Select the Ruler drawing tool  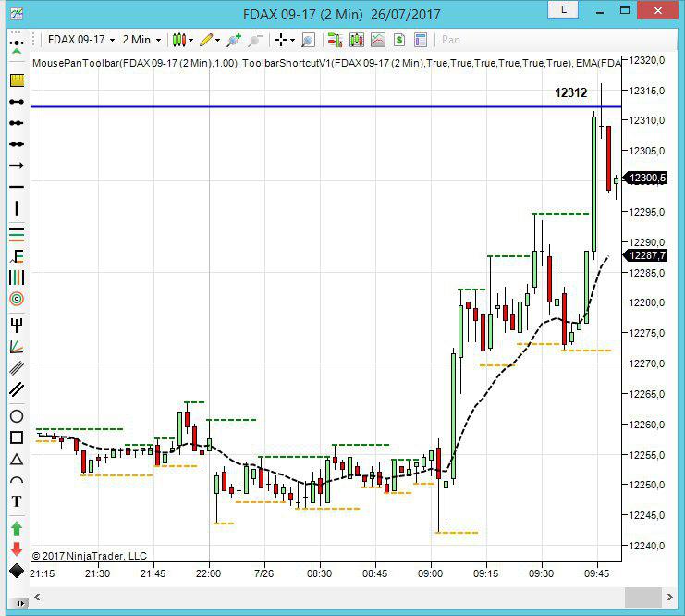(17, 80)
